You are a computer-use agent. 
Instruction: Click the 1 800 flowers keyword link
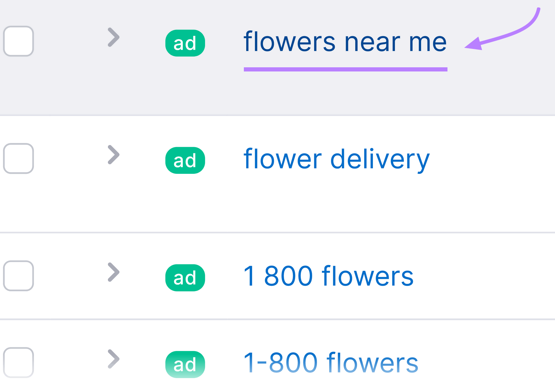[328, 276]
